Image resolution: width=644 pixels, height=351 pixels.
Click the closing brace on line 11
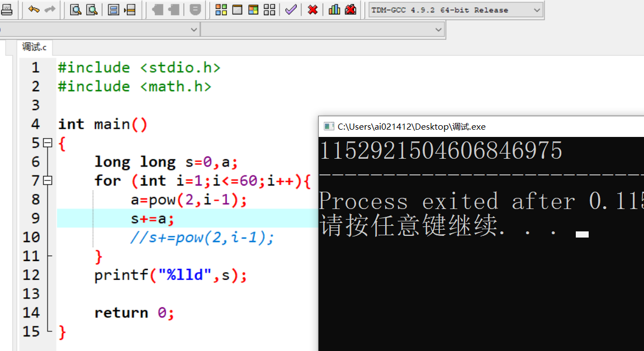[98, 257]
